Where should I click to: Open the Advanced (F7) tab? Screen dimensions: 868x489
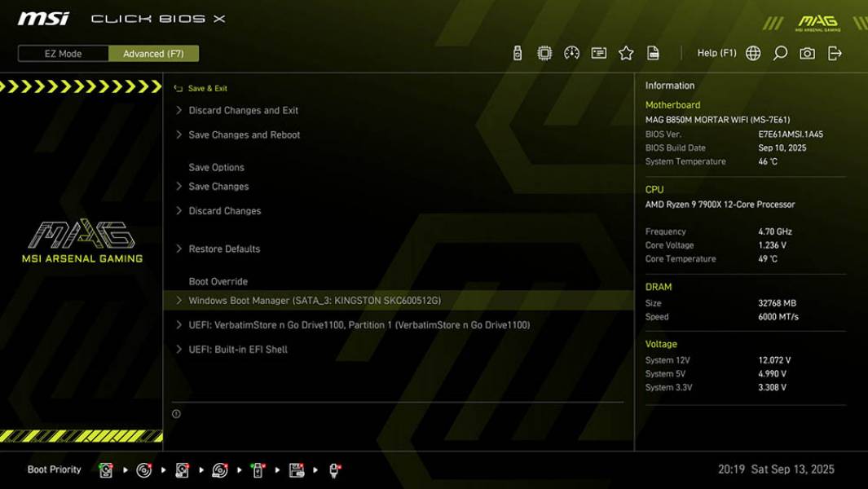pyautogui.click(x=155, y=53)
